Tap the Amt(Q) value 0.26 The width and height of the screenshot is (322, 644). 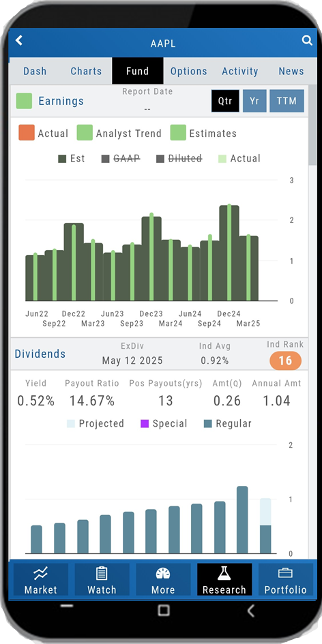(227, 401)
